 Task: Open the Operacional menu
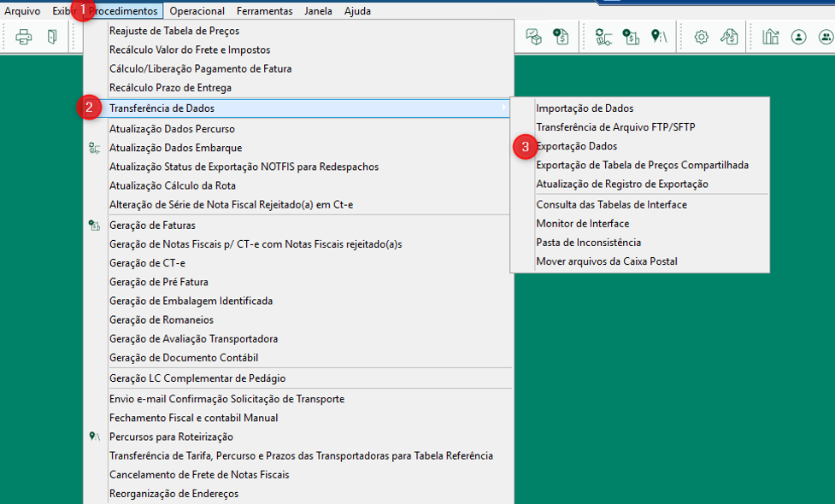point(197,10)
